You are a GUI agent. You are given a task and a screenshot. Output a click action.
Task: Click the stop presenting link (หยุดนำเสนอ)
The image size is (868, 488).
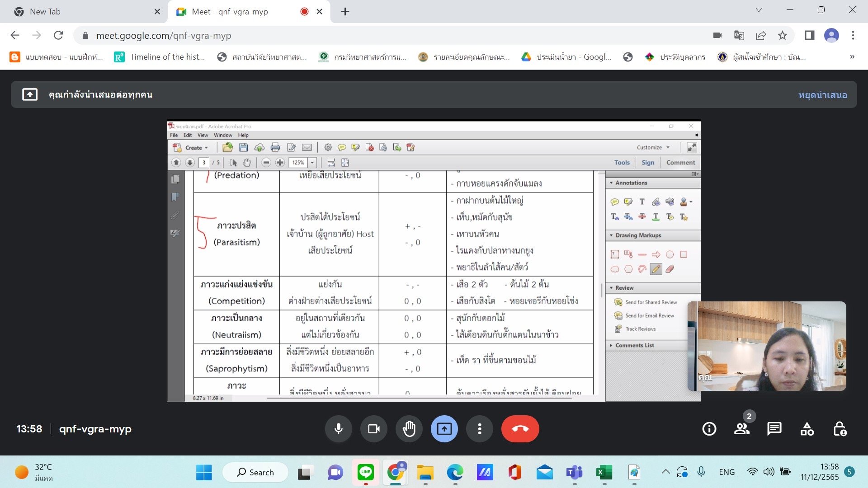(823, 95)
